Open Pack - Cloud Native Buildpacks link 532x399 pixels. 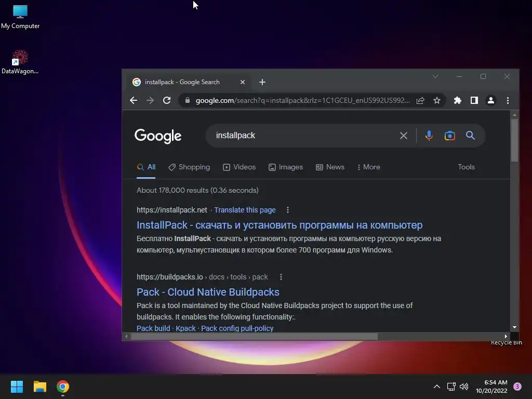tap(208, 292)
